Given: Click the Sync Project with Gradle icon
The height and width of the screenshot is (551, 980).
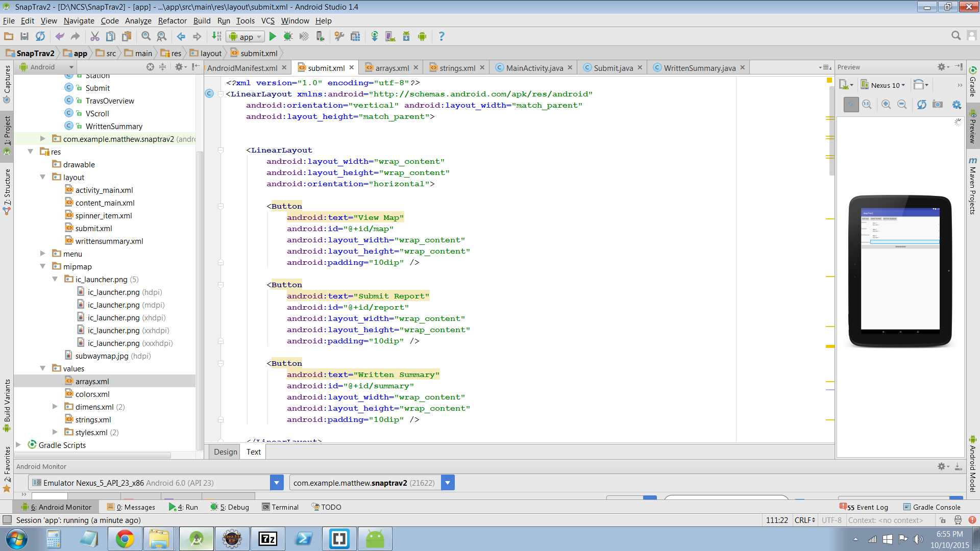Looking at the screenshot, I should pos(374,36).
